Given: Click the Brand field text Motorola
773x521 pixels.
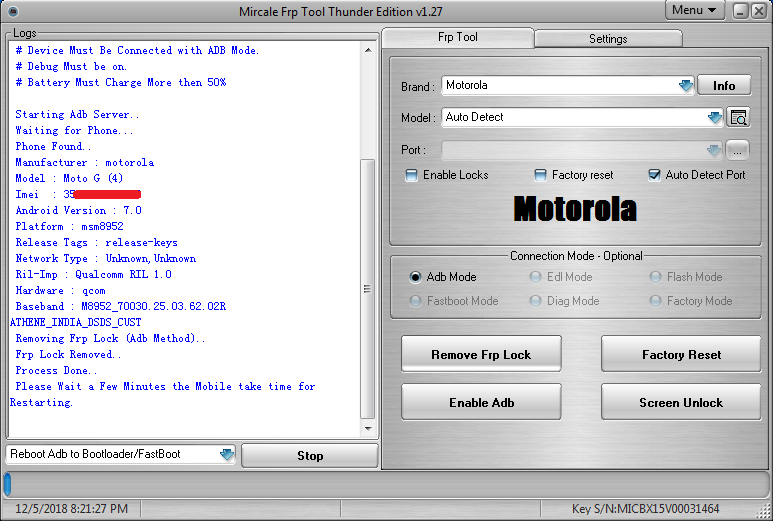Looking at the screenshot, I should [x=467, y=85].
